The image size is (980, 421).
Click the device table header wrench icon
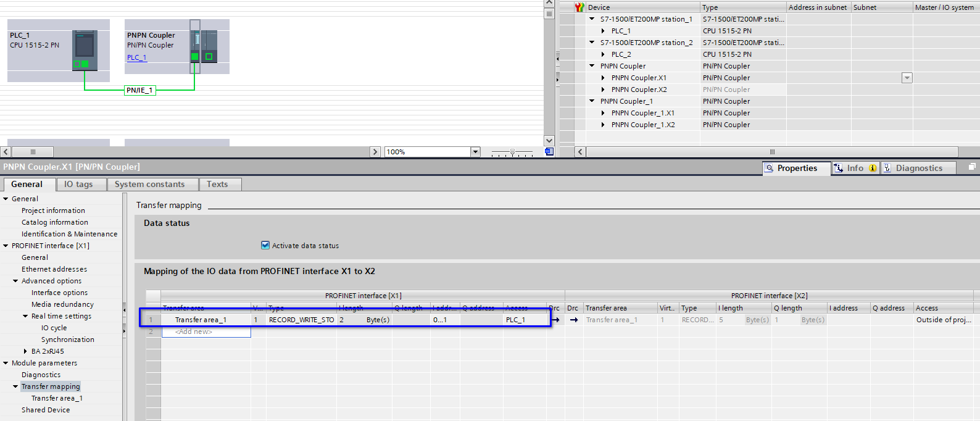(579, 7)
